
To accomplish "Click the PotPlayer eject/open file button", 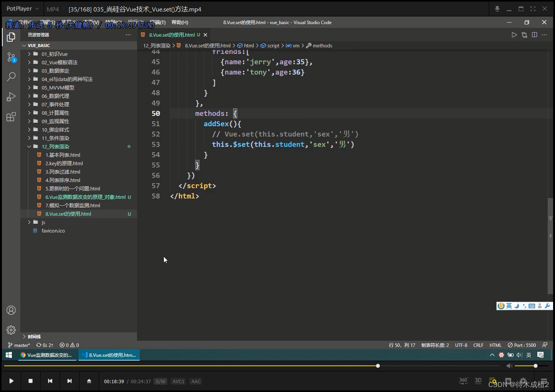I will [89, 381].
